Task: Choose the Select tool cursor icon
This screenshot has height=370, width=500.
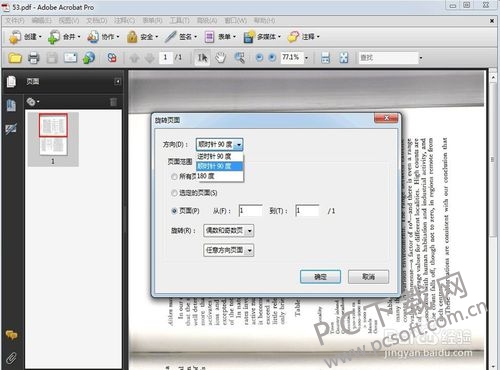Action: (202, 58)
